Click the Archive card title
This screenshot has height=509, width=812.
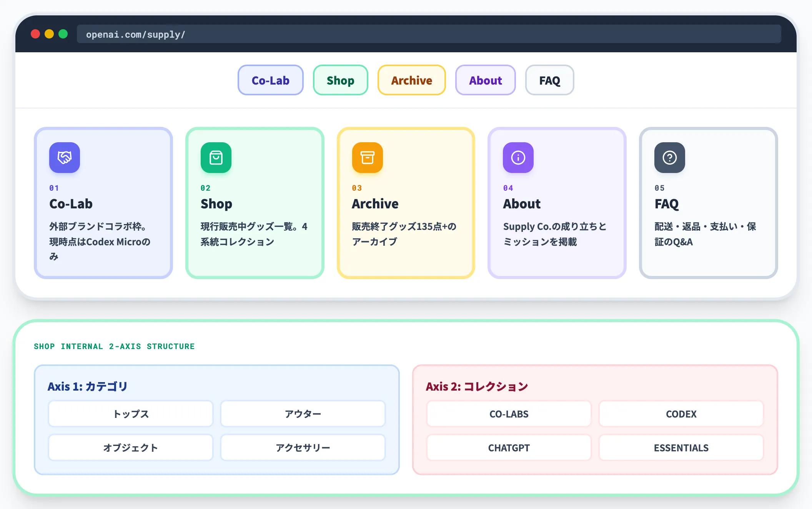[375, 204]
